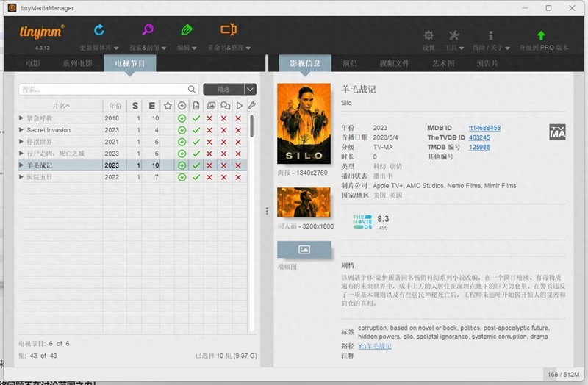Image resolution: width=588 pixels, height=385 pixels.
Task: Sort by the watched play-triangle column icon
Action: [240, 106]
